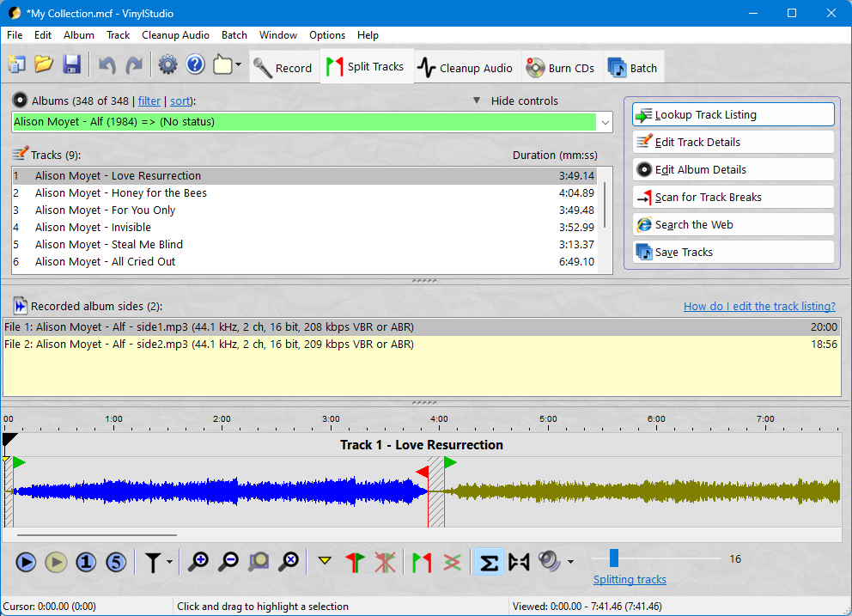
Task: Click the green-red flag pair icon
Action: point(422,562)
